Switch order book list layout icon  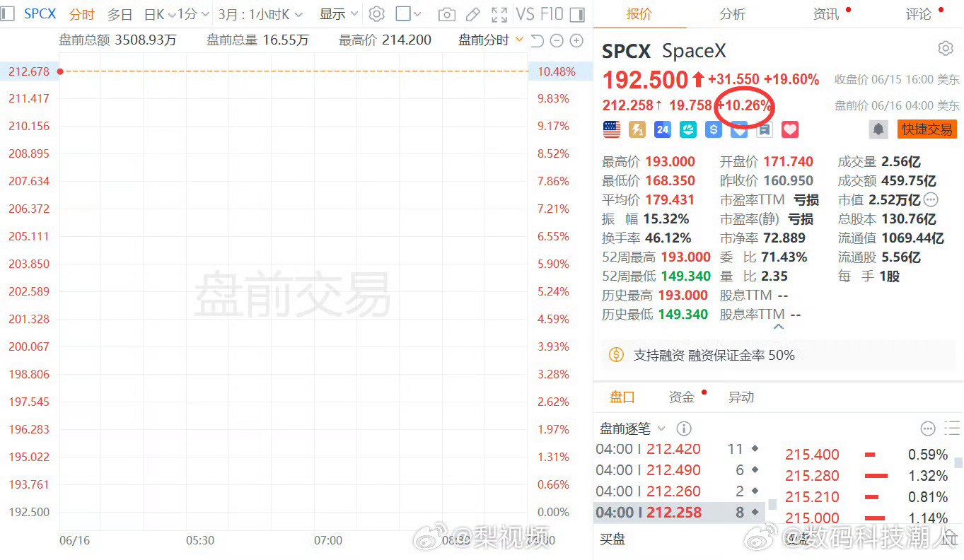952,428
